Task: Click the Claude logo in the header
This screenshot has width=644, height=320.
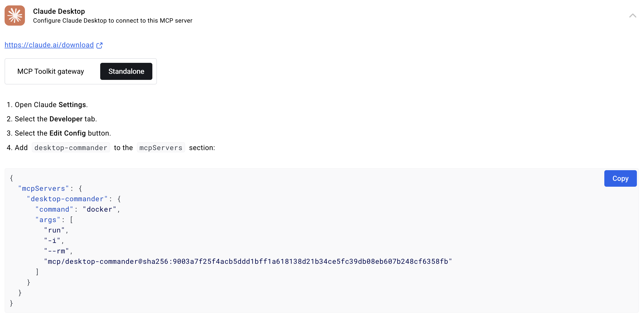Action: click(x=14, y=16)
